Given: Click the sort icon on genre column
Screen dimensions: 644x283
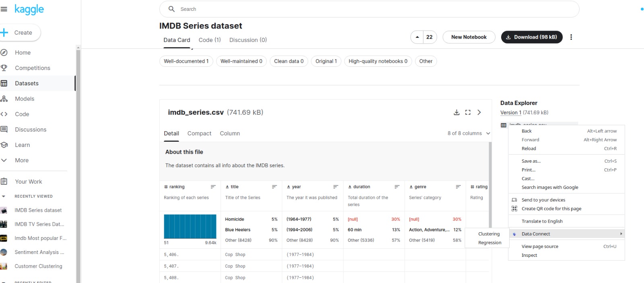Looking at the screenshot, I should coord(458,187).
